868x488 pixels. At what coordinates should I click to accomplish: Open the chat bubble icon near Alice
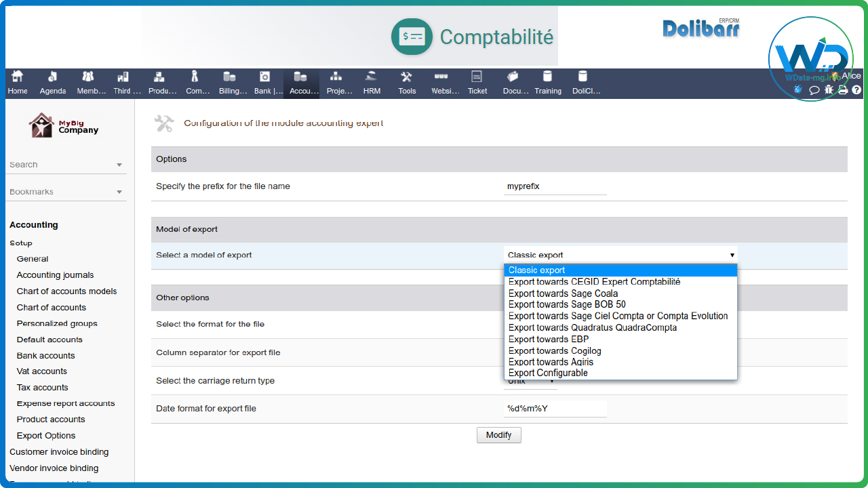[x=815, y=89]
